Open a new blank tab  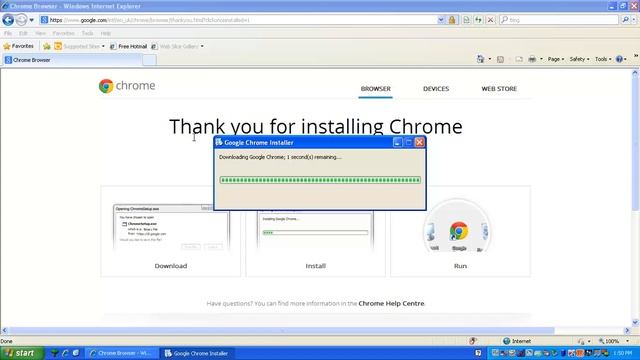click(149, 60)
